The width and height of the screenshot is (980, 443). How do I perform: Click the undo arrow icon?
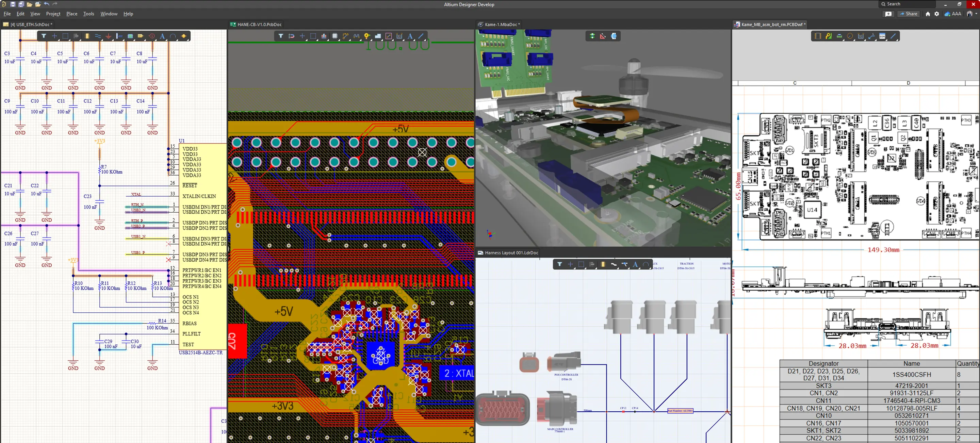tap(46, 4)
